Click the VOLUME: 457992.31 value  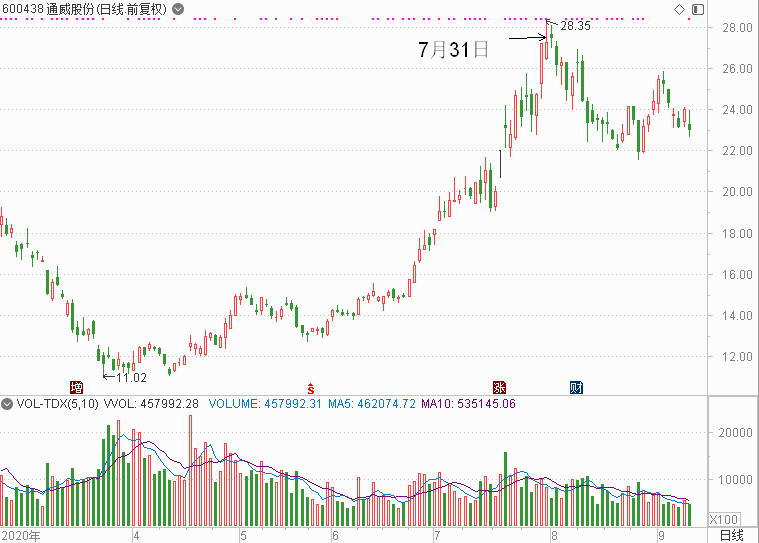[x=265, y=404]
